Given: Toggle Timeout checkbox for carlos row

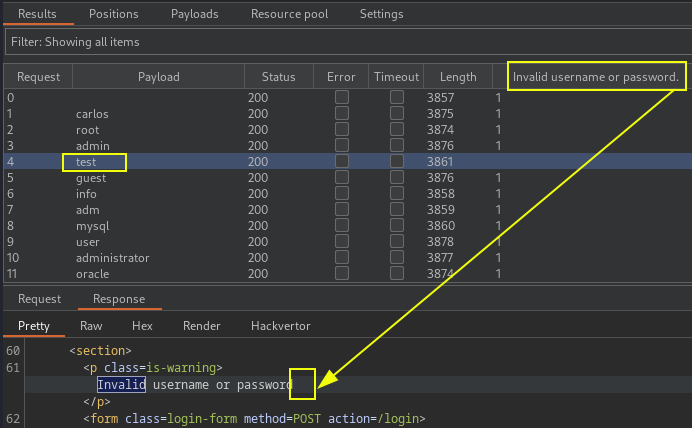Looking at the screenshot, I should (397, 113).
